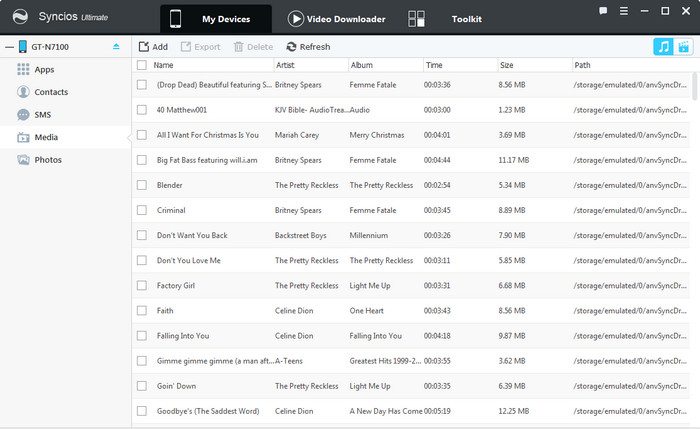Check the (Drop Dead) Beautiful song checkbox
The image size is (700, 429).
(x=142, y=85)
